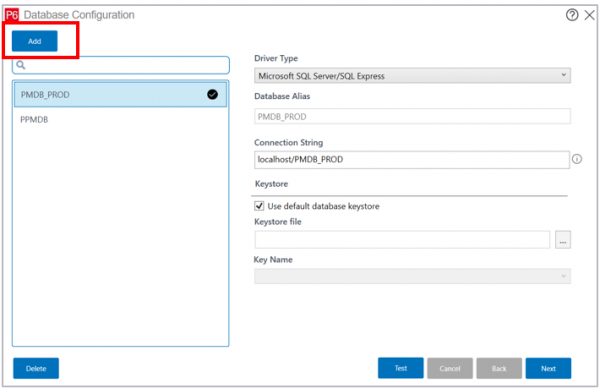600x389 pixels.
Task: Click the Driver Type label
Action: pos(276,59)
